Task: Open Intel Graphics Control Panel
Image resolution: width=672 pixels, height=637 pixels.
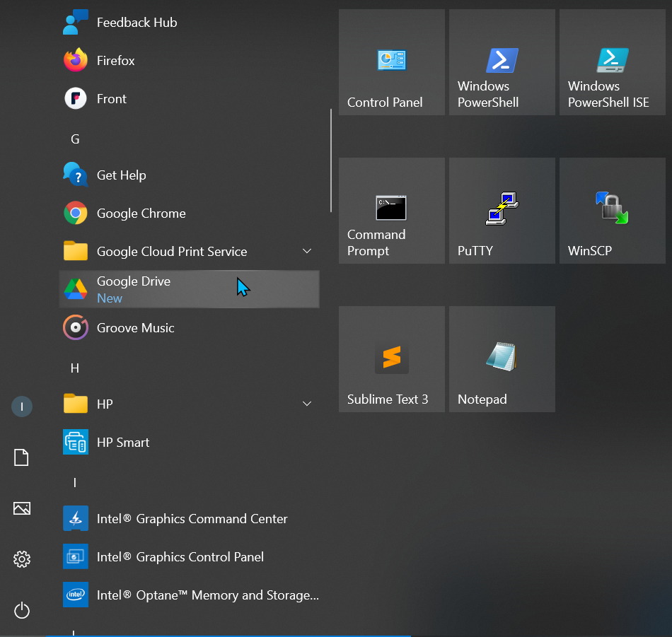Action: coord(189,556)
